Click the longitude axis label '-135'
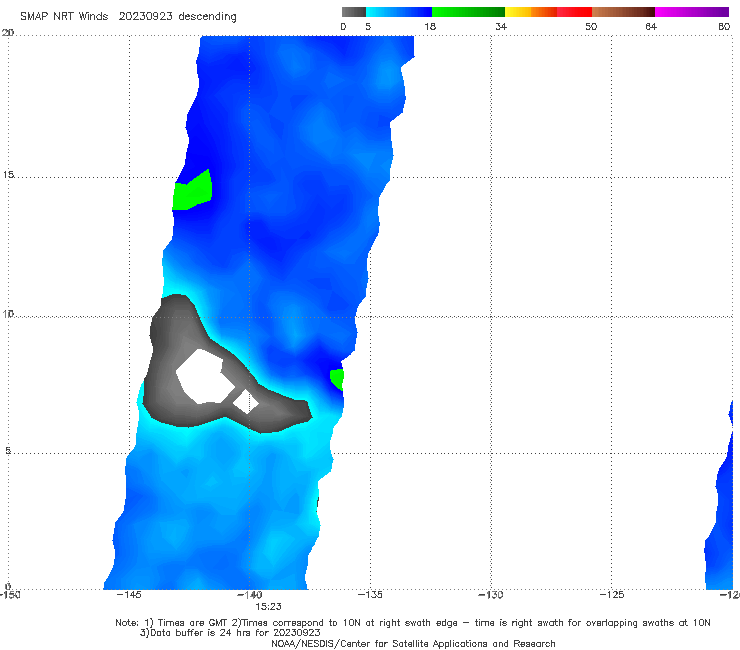Image resolution: width=740 pixels, height=650 pixels. pyautogui.click(x=370, y=595)
